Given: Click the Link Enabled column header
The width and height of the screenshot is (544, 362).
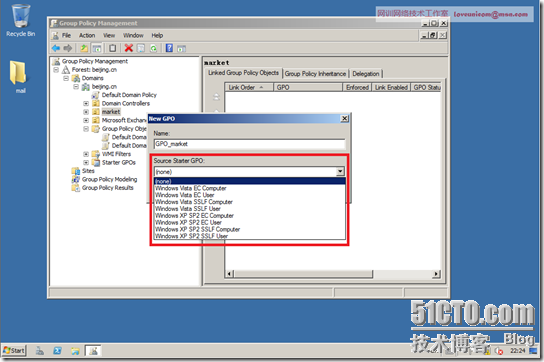Looking at the screenshot, I should [391, 87].
